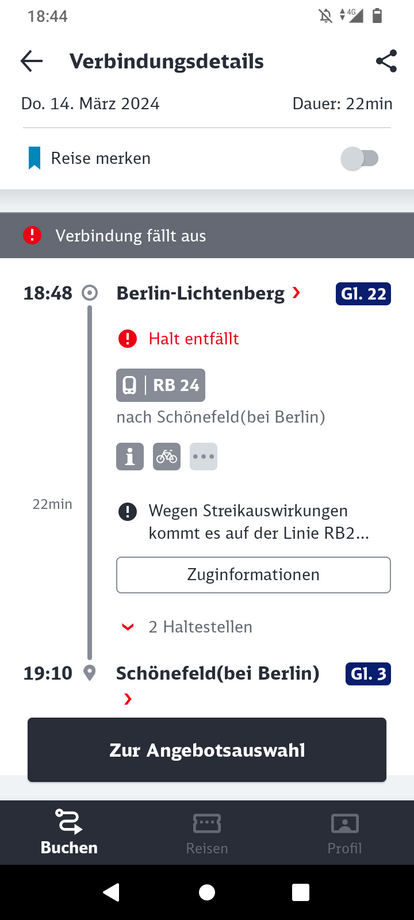The height and width of the screenshot is (920, 414).
Task: Tap Android home circle button
Action: tap(207, 892)
